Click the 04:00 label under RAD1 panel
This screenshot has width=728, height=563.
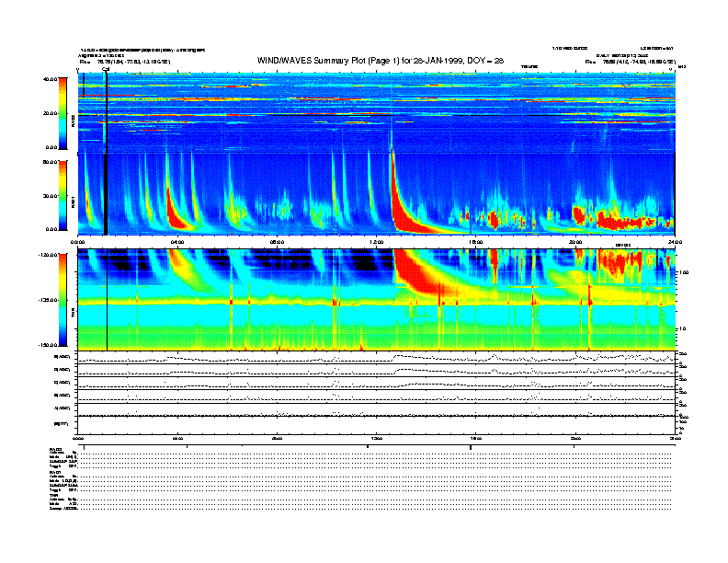click(x=177, y=242)
